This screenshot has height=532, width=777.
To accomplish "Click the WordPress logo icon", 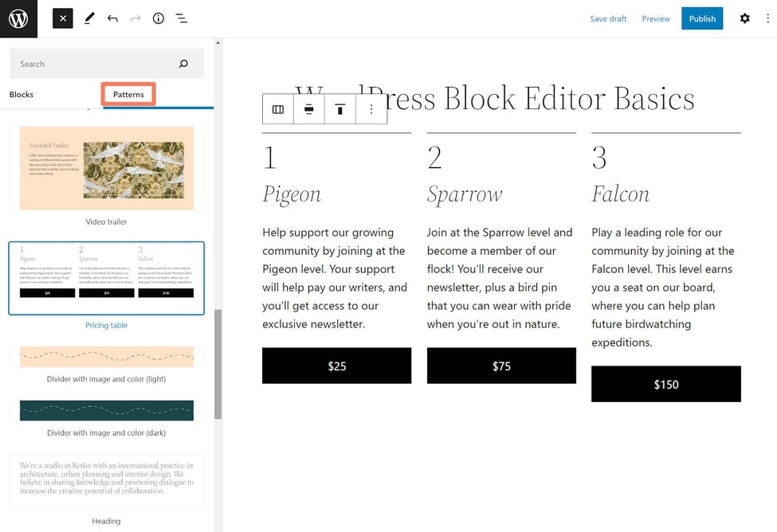I will [18, 18].
